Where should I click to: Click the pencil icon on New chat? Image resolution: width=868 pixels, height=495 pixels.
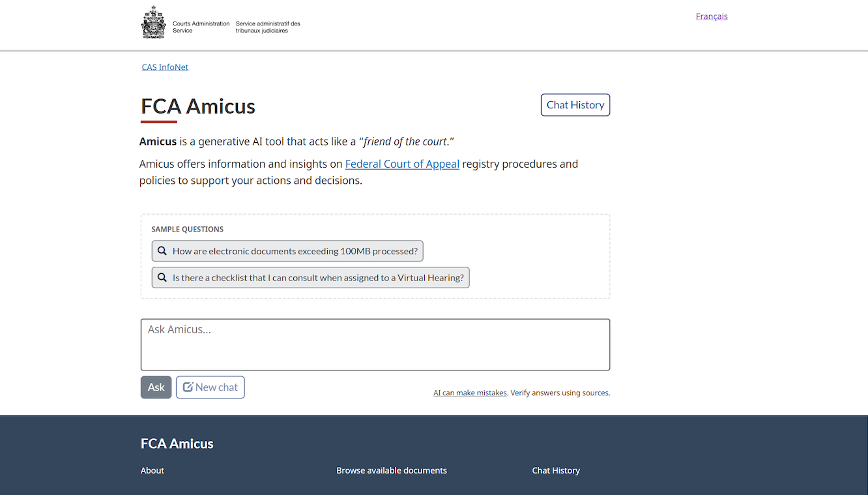point(188,387)
